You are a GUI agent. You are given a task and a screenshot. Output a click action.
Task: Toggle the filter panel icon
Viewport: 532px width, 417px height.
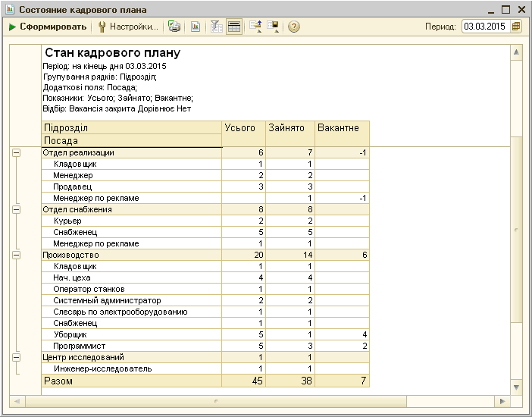click(216, 27)
